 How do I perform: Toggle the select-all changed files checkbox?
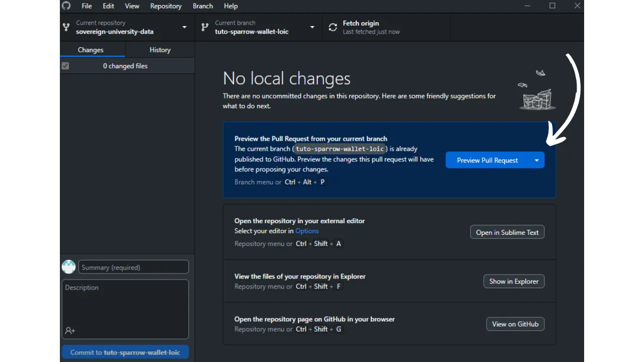[x=65, y=66]
